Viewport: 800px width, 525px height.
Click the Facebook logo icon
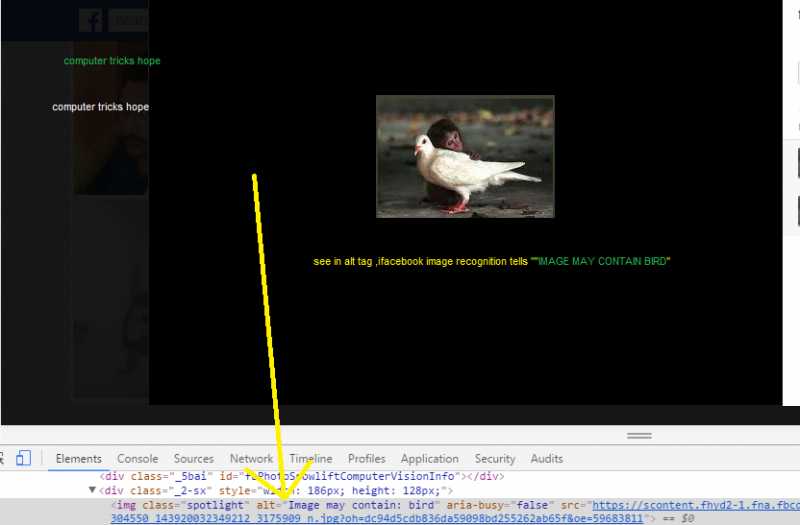pyautogui.click(x=91, y=21)
